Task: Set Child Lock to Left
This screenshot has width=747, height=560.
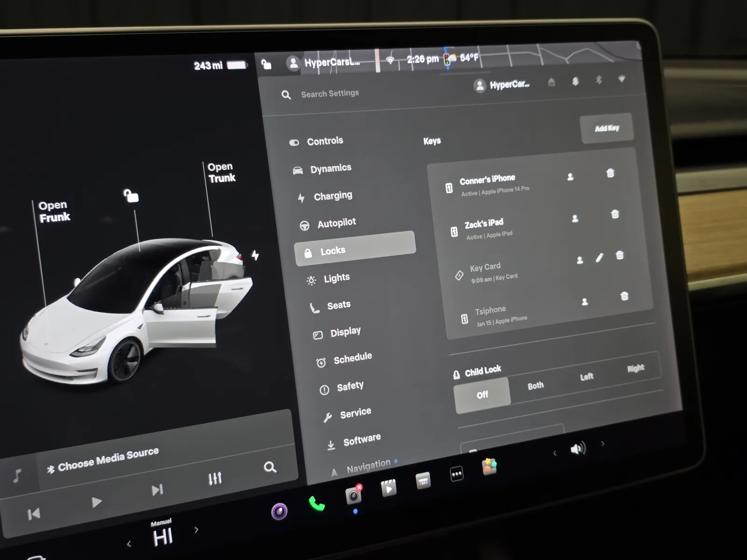Action: pos(586,377)
